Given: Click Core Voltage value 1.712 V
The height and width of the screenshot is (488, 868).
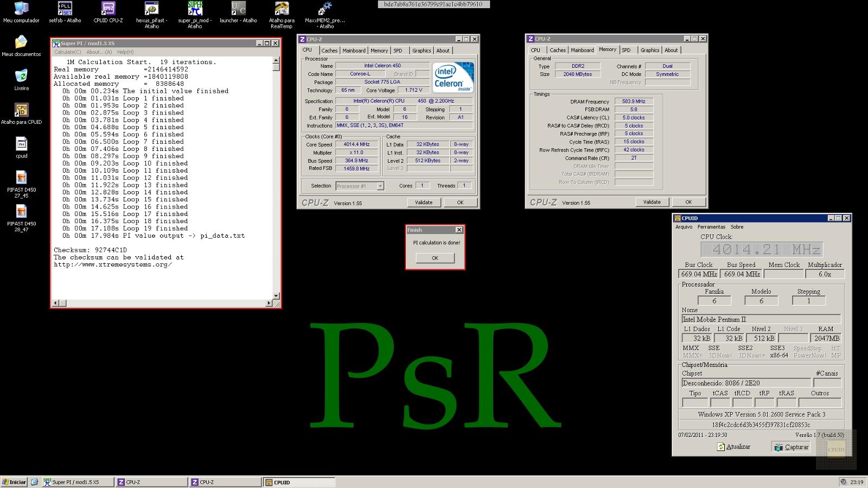Looking at the screenshot, I should tap(413, 90).
